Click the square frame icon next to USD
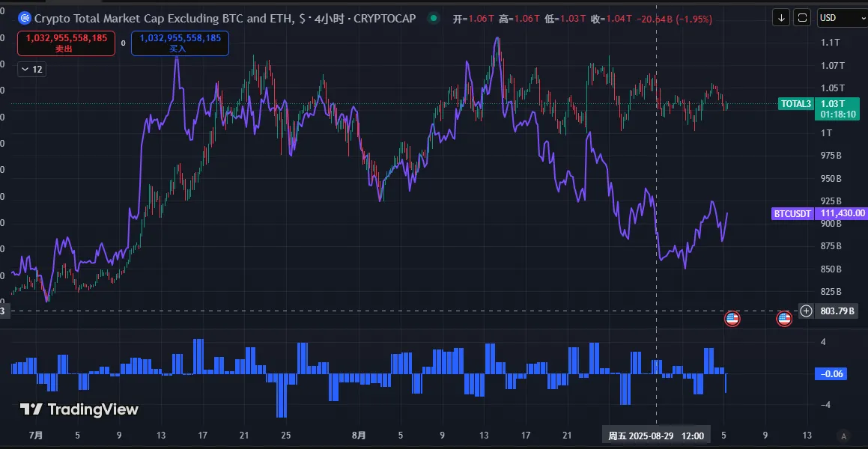Image resolution: width=868 pixels, height=449 pixels. click(801, 18)
